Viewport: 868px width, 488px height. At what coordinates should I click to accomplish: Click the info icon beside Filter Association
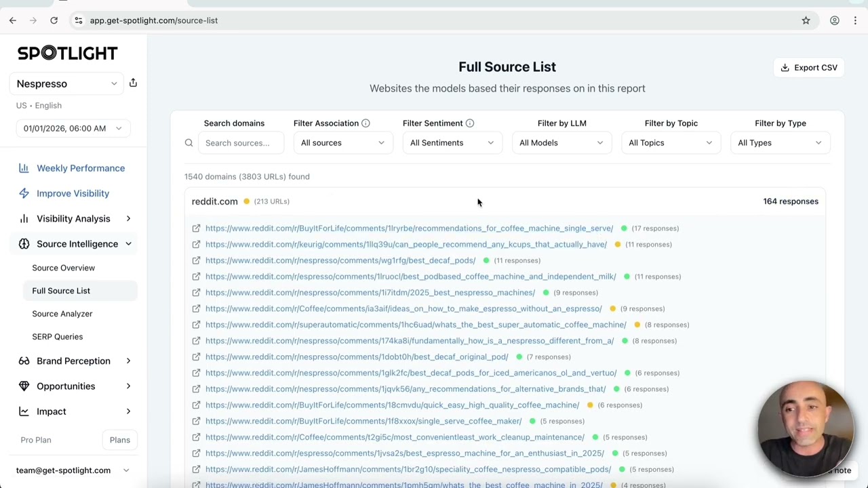pos(366,123)
